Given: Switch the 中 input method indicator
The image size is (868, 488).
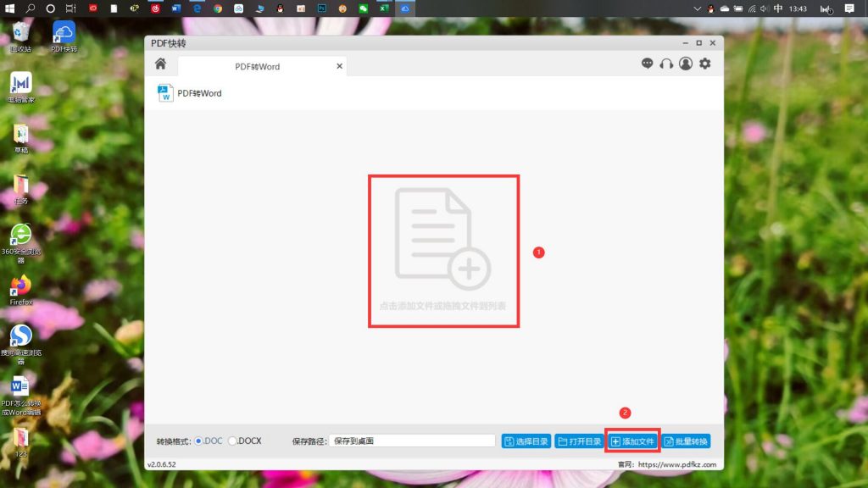Looking at the screenshot, I should (x=778, y=8).
